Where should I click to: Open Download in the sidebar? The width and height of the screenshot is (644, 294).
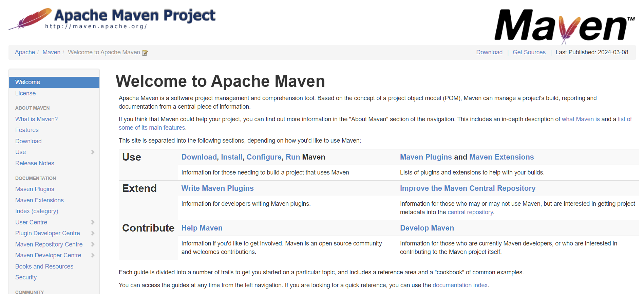pos(28,141)
